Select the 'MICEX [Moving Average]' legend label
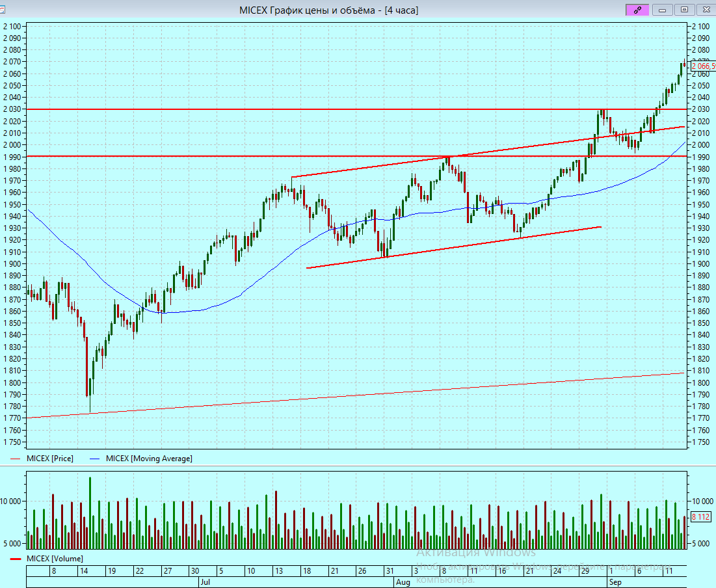The height and width of the screenshot is (588, 716). 149,459
